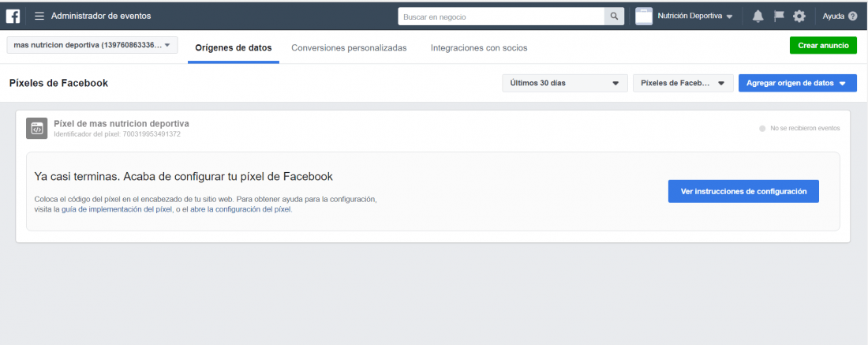Open Píxel de mas nutricion deportiva title
This screenshot has height=345, width=868.
(122, 123)
